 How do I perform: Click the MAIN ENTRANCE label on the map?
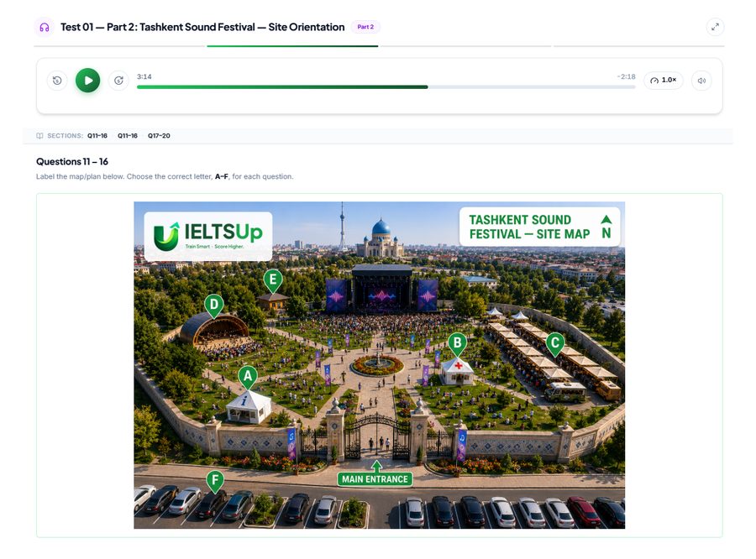tap(375, 479)
